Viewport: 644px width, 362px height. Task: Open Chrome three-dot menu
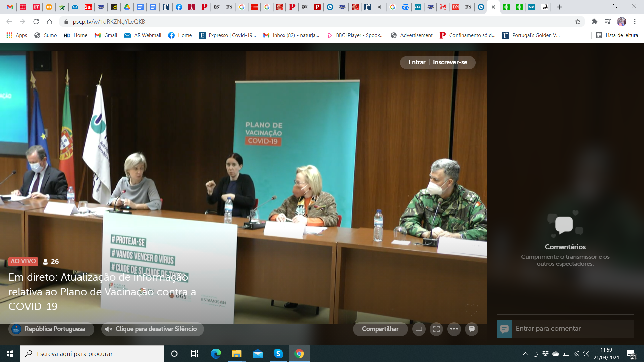(635, 22)
